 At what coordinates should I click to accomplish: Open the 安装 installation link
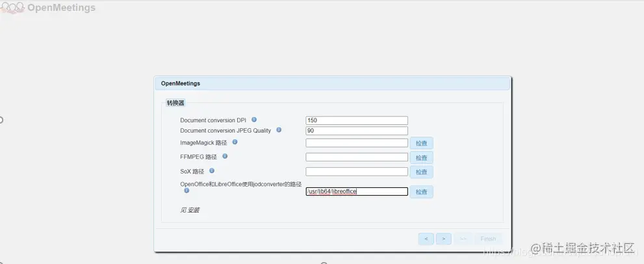[x=194, y=210]
